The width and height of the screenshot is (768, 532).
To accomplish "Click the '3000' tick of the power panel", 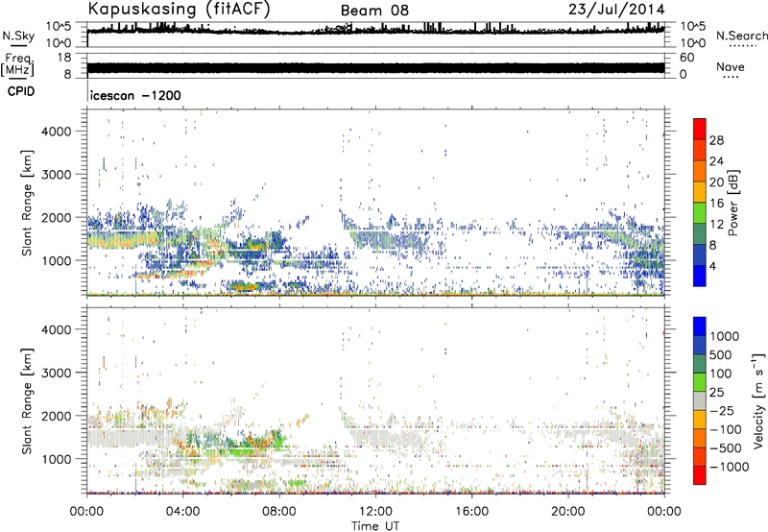I will click(56, 175).
